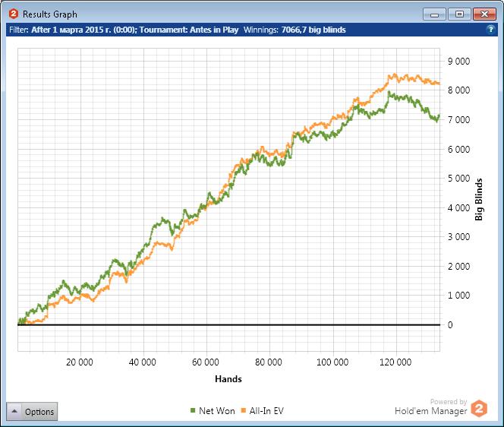The width and height of the screenshot is (504, 427).
Task: Click the Hold'em Manager 2 title bar icon
Action: 14,14
